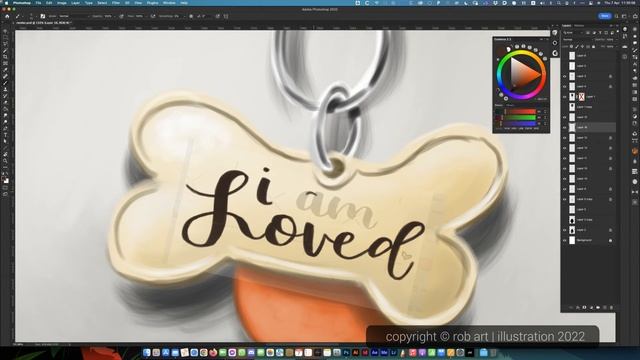Select the Move tool
The width and height of the screenshot is (640, 360).
(5, 31)
